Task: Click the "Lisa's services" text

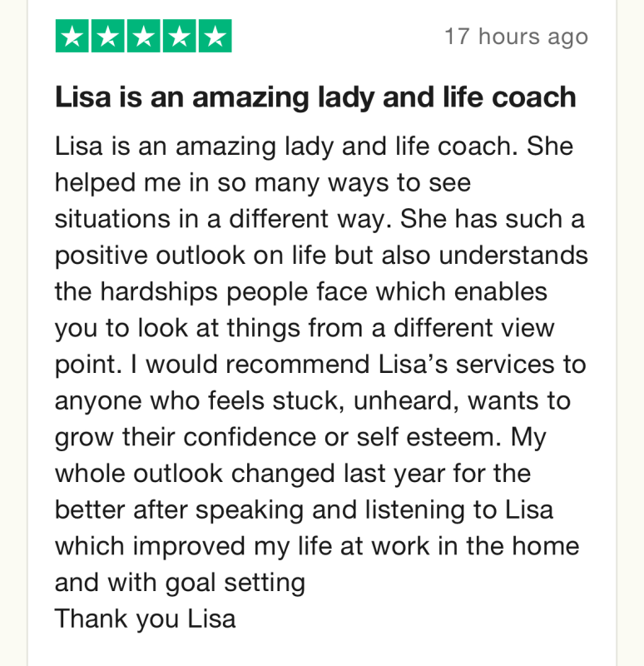Action: pyautogui.click(x=466, y=365)
